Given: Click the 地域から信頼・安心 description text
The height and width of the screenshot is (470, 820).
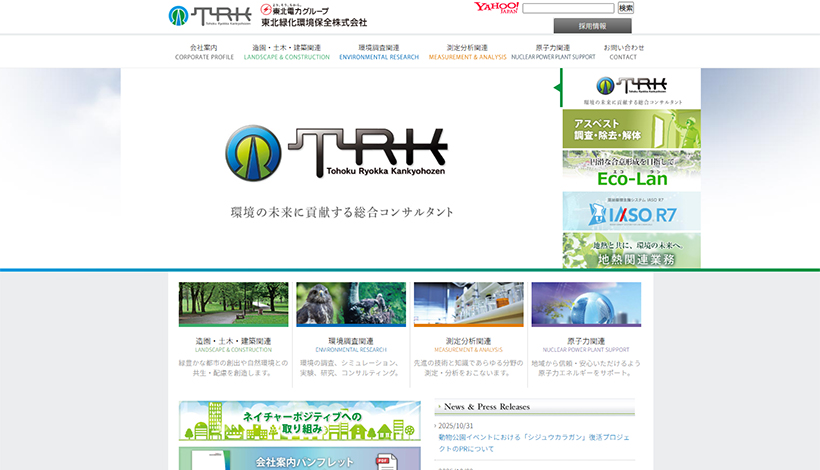Looking at the screenshot, I should point(586,368).
